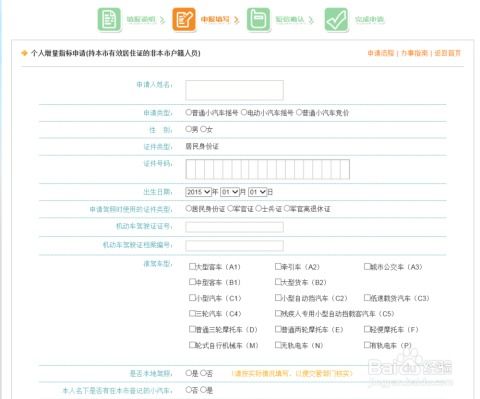Focus the 机动车驾驶证证号 input

[234, 227]
